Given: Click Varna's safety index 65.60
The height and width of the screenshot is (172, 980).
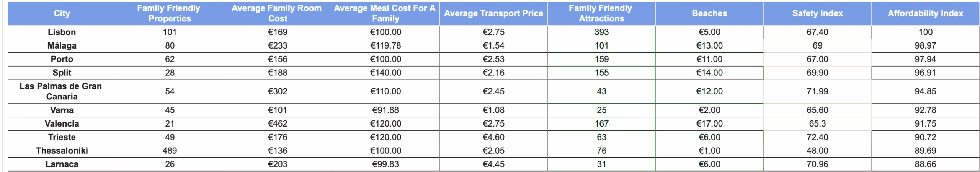Looking at the screenshot, I should point(817,110).
